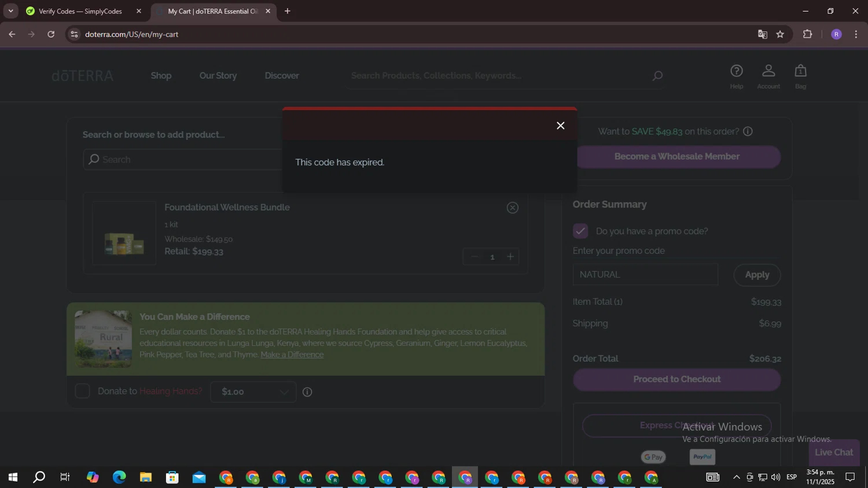
Task: Open the Account icon in header
Action: pos(768,76)
